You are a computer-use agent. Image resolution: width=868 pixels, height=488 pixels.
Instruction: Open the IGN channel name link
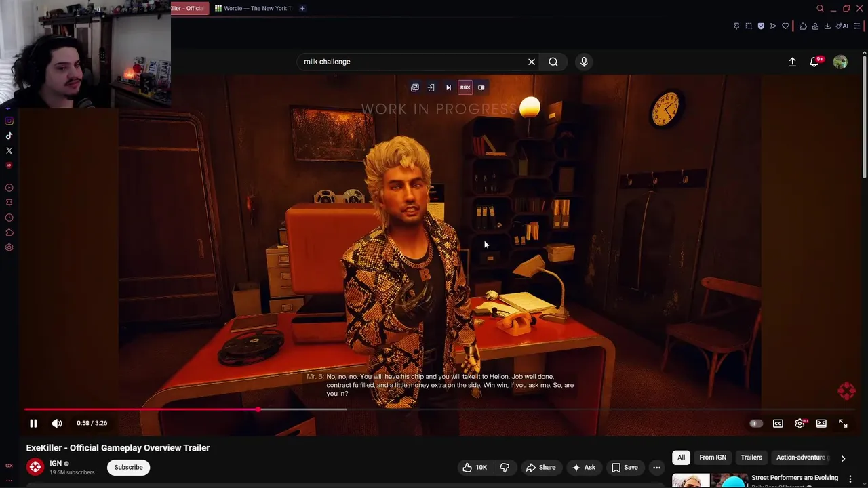point(56,464)
